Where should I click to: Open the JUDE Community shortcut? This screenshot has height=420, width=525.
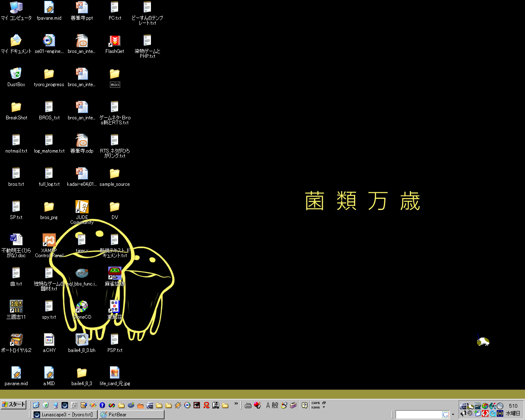point(82,207)
